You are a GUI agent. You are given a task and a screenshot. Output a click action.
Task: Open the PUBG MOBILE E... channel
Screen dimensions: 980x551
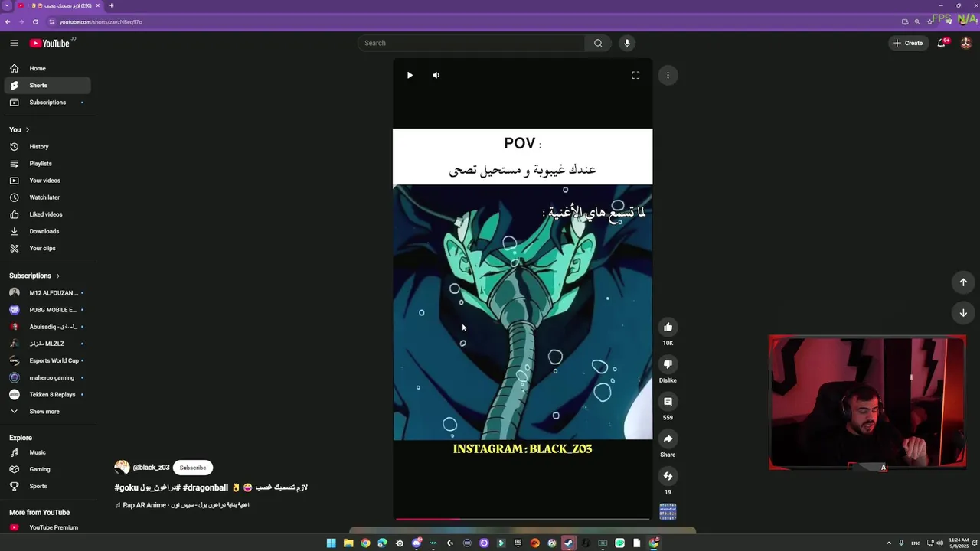[x=46, y=309]
